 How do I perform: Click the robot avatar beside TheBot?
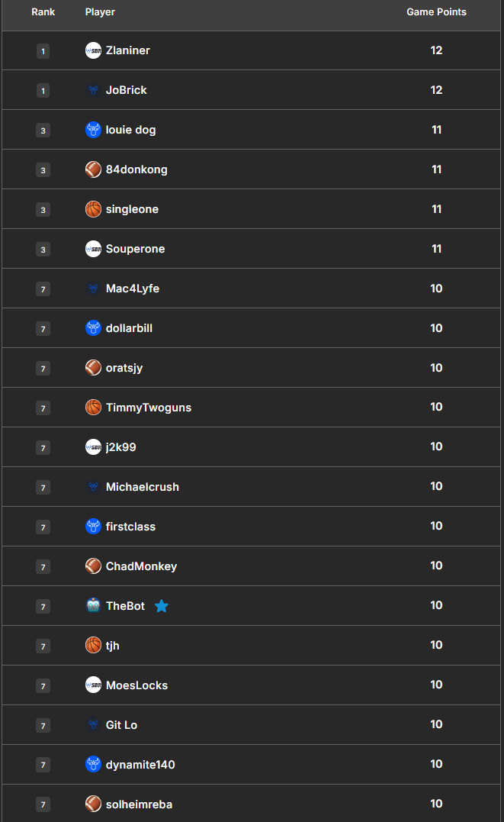pyautogui.click(x=93, y=605)
